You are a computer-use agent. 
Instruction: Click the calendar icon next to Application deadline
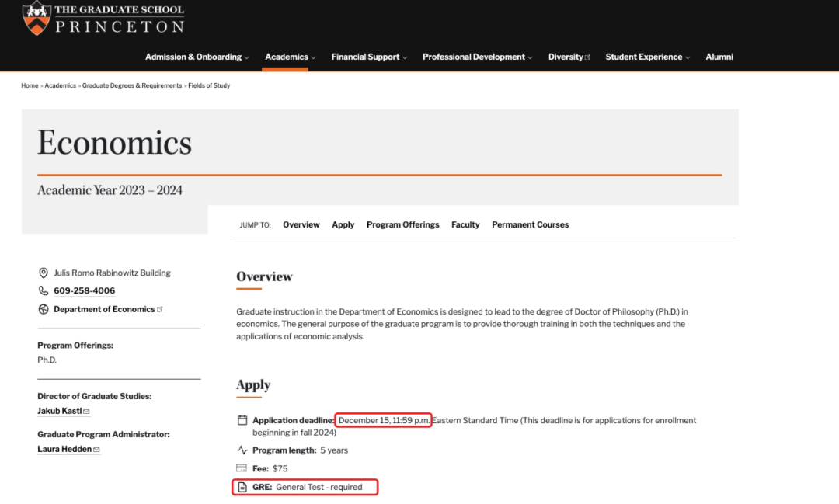click(x=242, y=421)
